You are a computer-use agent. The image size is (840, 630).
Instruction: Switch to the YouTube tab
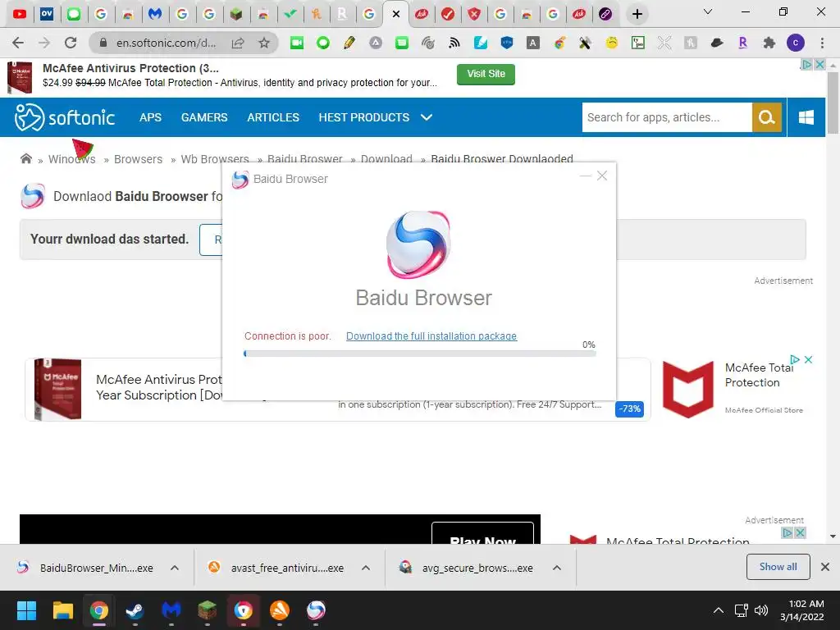pyautogui.click(x=20, y=14)
